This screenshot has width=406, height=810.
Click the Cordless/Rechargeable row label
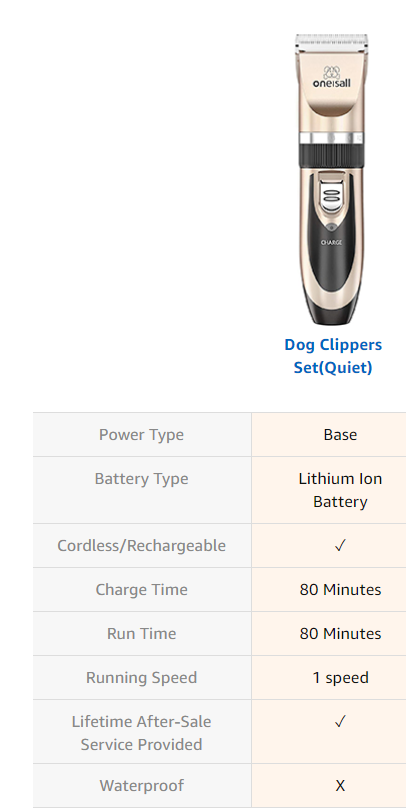141,546
